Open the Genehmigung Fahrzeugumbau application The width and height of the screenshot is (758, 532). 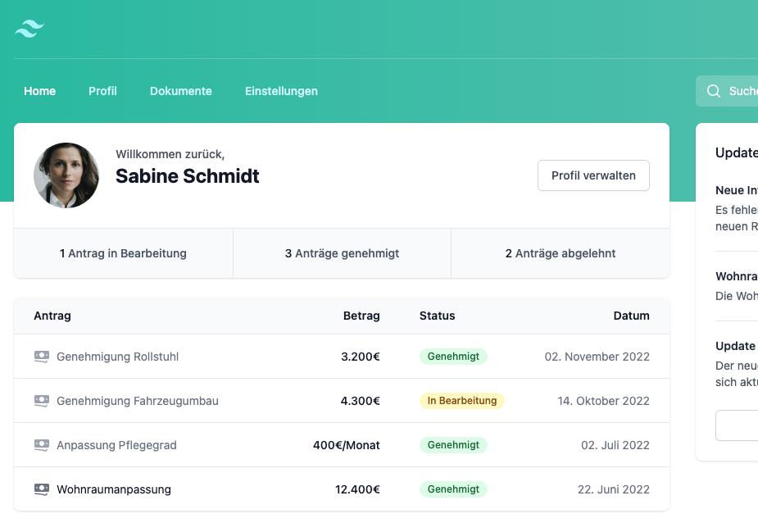tap(137, 401)
